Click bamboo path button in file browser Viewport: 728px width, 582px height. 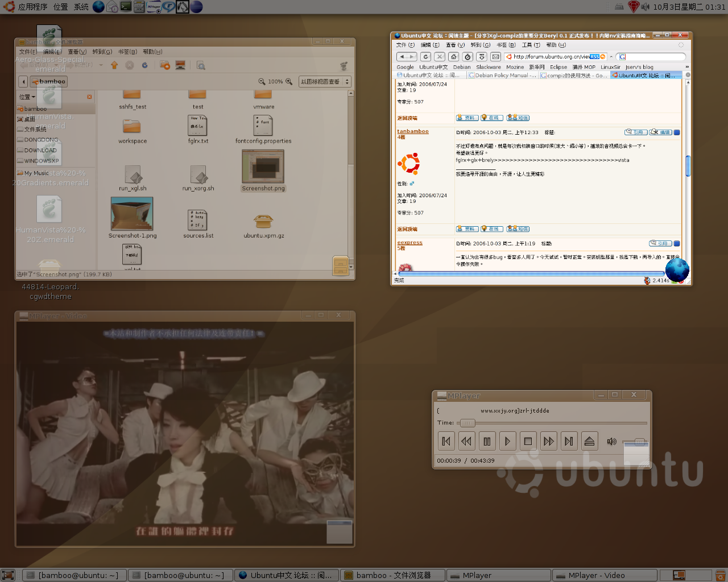(x=49, y=81)
